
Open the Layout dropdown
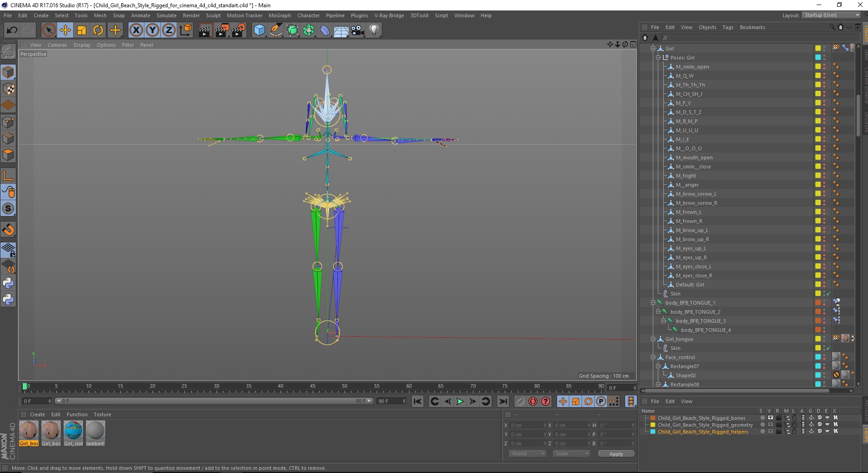(831, 15)
